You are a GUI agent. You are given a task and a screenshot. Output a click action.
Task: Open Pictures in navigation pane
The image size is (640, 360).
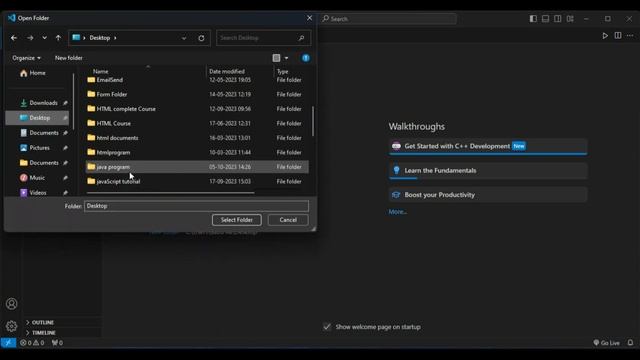click(x=36, y=148)
